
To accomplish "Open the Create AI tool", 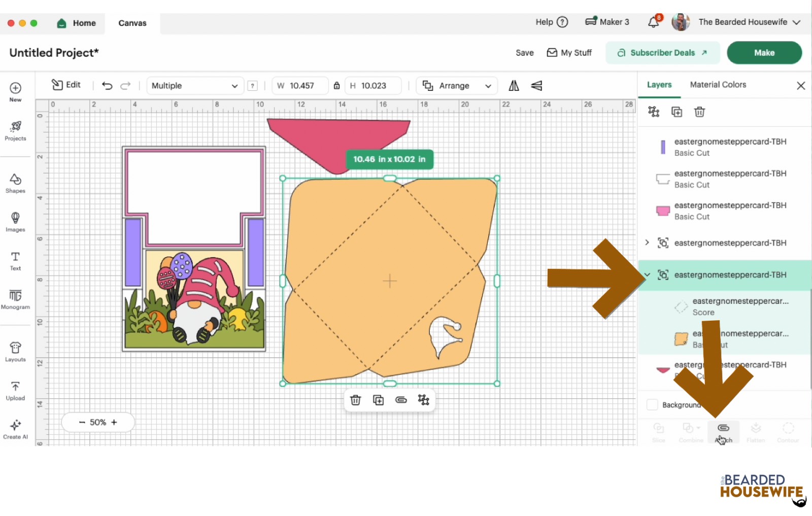I will pos(15,429).
